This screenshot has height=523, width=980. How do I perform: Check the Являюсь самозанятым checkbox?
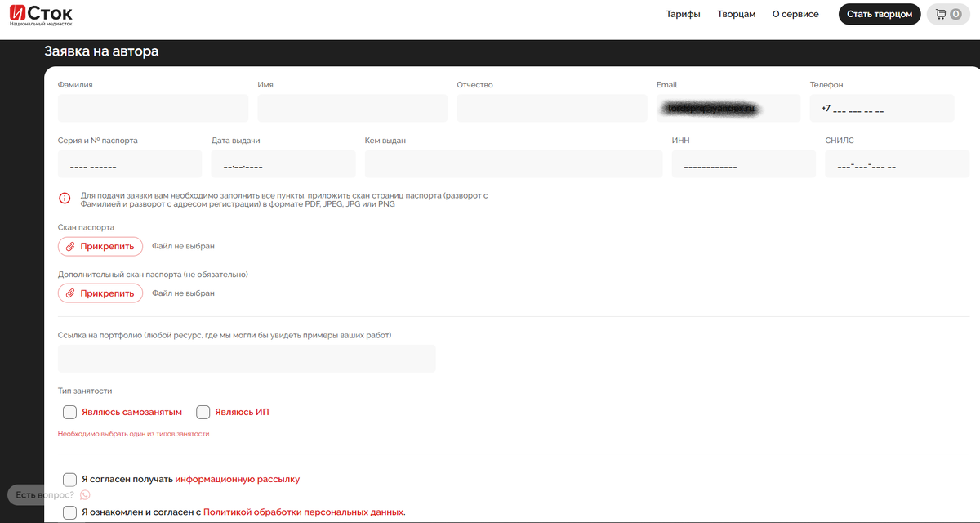tap(70, 412)
